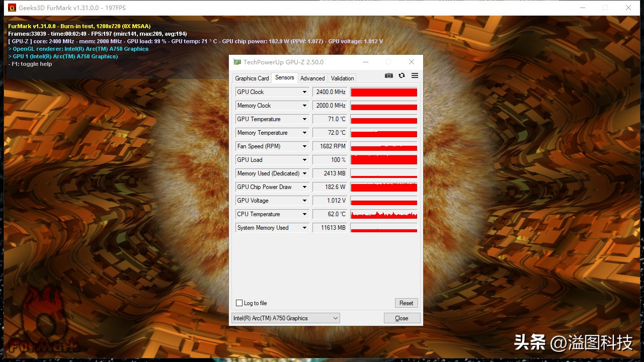Click the GPU Load history graph

pos(384,160)
